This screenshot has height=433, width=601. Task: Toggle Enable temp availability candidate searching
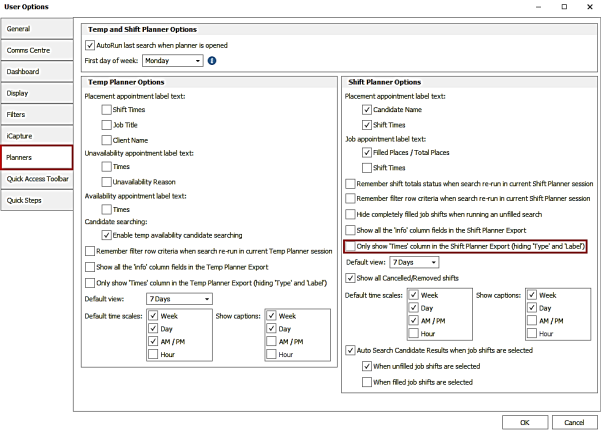[107, 235]
